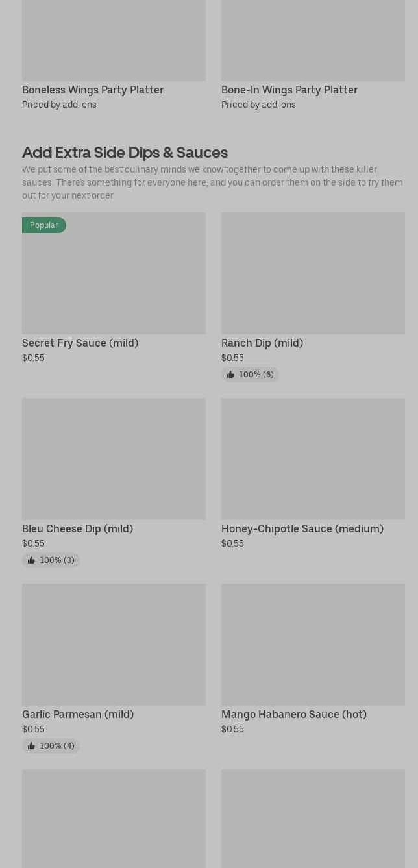This screenshot has width=418, height=868.
Task: Click the green Popular badge
Action: click(44, 225)
